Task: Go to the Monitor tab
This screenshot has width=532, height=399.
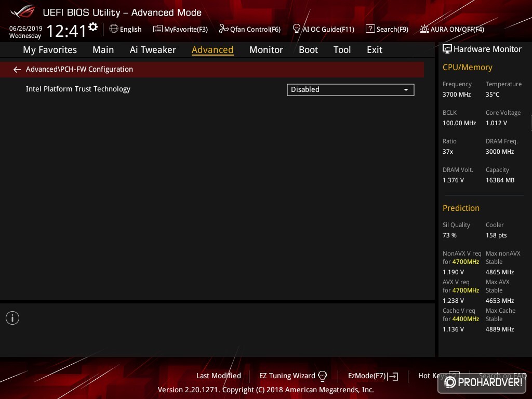Action: pos(266,50)
